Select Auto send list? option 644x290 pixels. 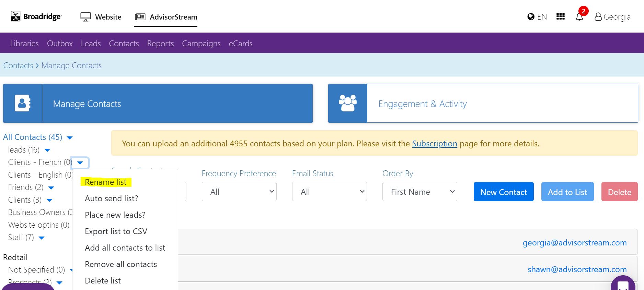point(112,198)
